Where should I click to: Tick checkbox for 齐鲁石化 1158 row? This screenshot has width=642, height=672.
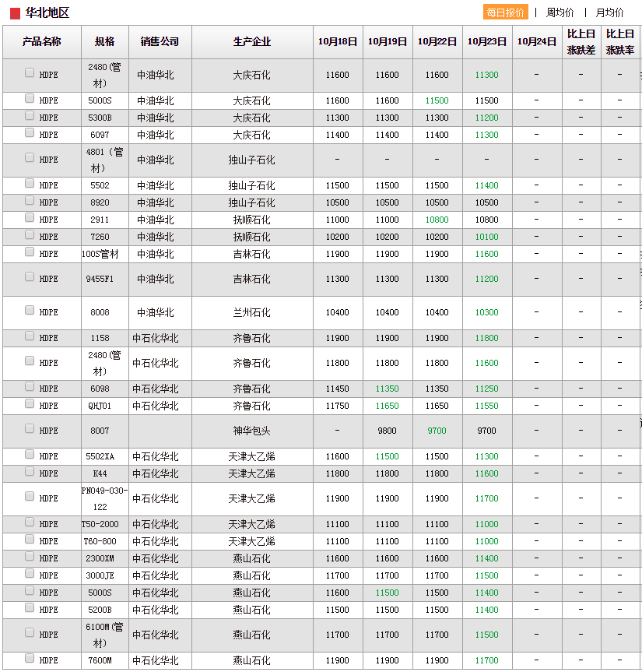tap(29, 336)
